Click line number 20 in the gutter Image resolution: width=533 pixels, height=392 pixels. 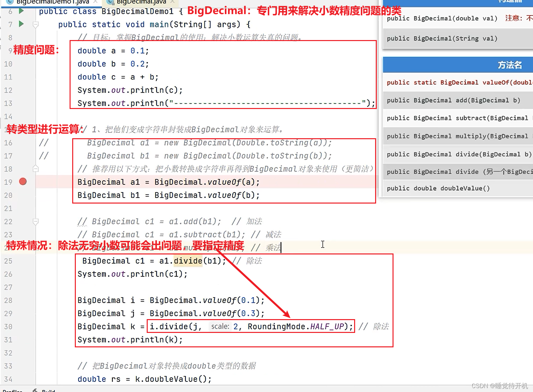coord(8,195)
